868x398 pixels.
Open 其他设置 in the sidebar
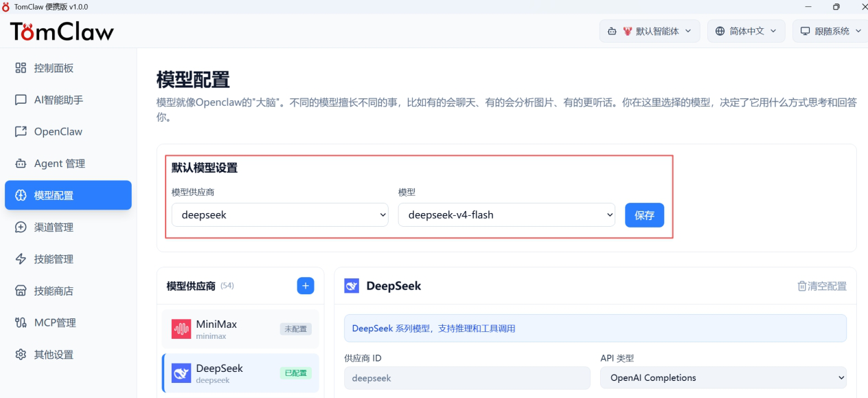point(68,355)
